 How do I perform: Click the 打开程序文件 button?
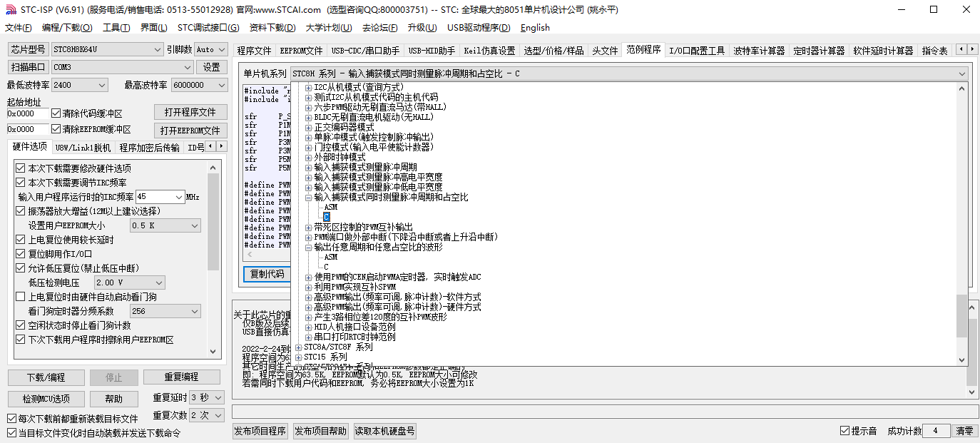coord(190,113)
